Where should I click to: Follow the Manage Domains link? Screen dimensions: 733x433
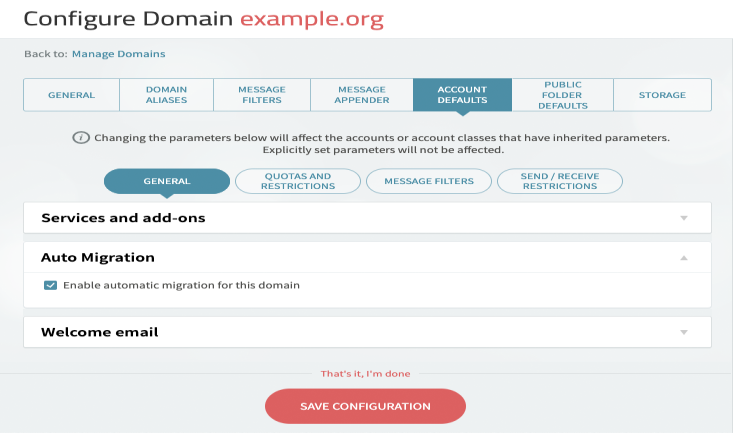click(x=118, y=54)
